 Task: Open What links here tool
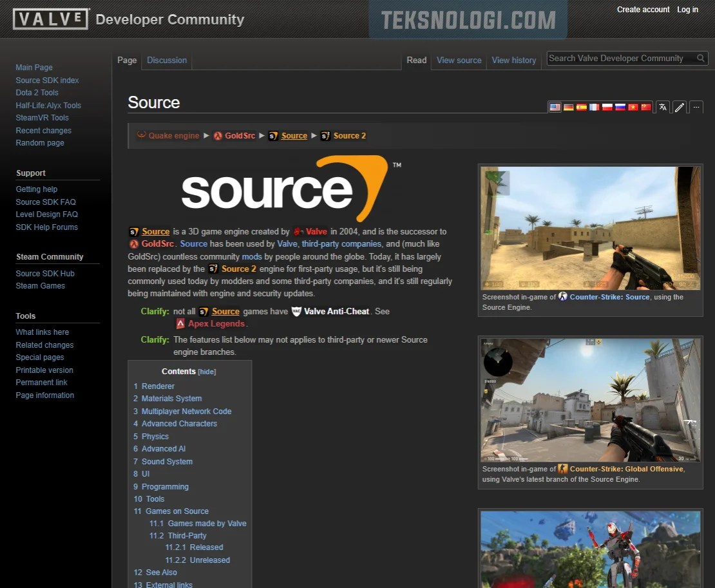42,332
